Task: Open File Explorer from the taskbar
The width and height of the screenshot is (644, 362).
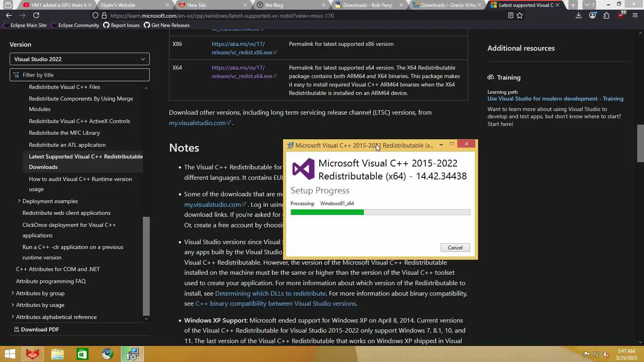Action: [58, 354]
